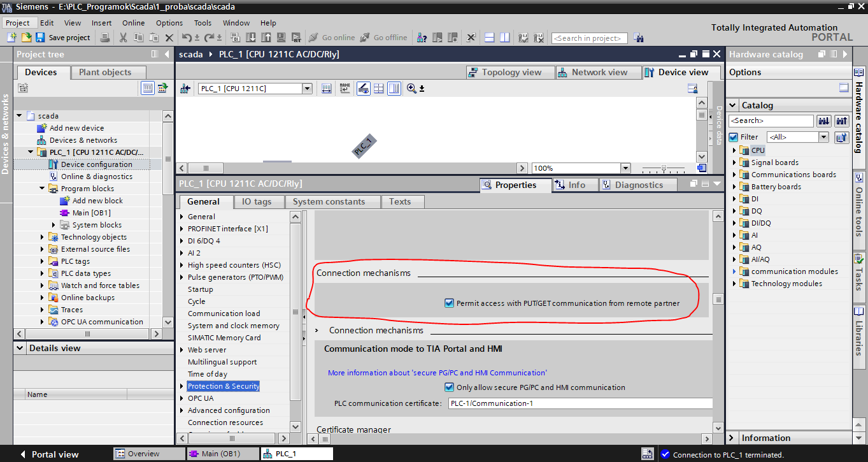
Task: Collapse Program blocks node
Action: coord(42,189)
